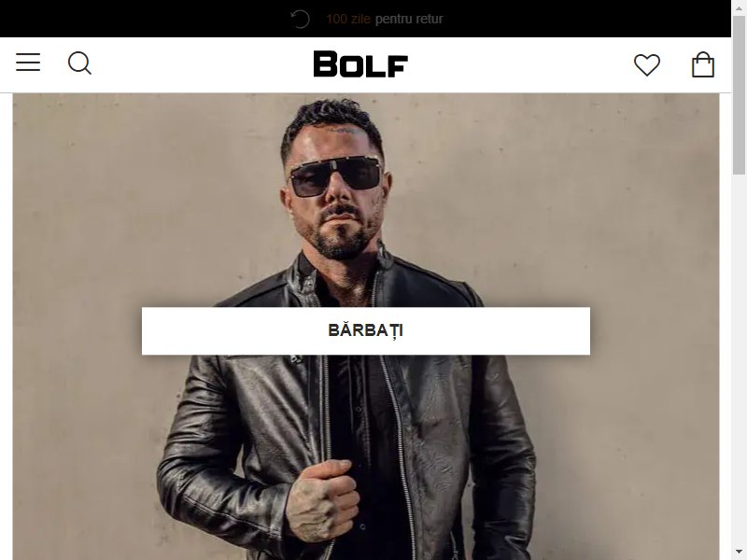Click the scrollbar track below the thumb
The width and height of the screenshot is (747, 560).
coord(739,362)
